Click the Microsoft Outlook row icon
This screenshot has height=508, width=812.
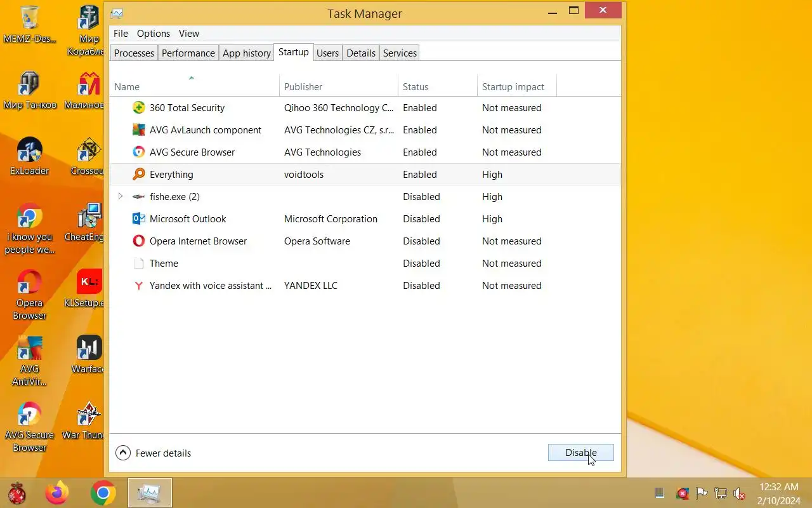pos(138,219)
